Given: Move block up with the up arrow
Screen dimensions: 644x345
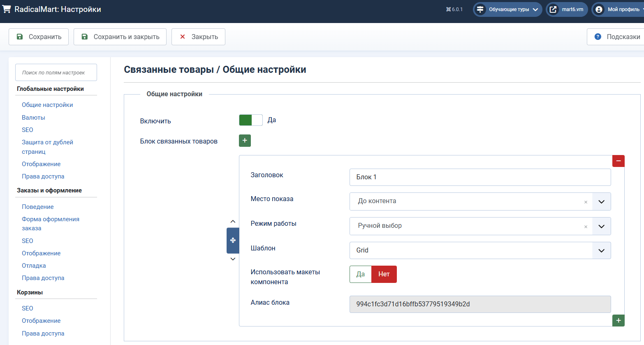Looking at the screenshot, I should click(233, 222).
